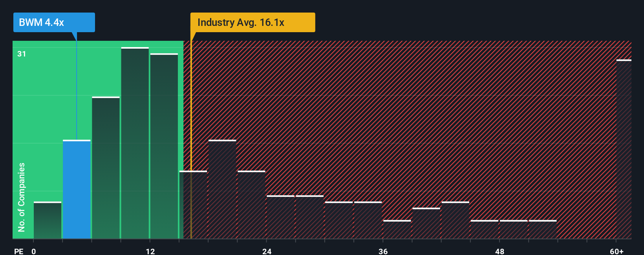Screen dimensions: 644x255
Task: Click the x-axis tick label 12
Action: click(x=150, y=251)
